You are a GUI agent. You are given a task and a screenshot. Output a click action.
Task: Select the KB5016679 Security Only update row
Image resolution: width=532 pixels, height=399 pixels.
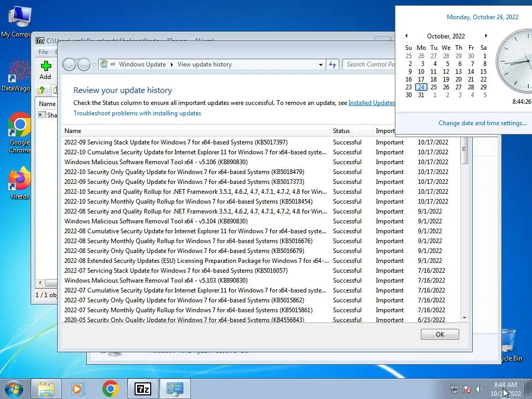(x=261, y=251)
